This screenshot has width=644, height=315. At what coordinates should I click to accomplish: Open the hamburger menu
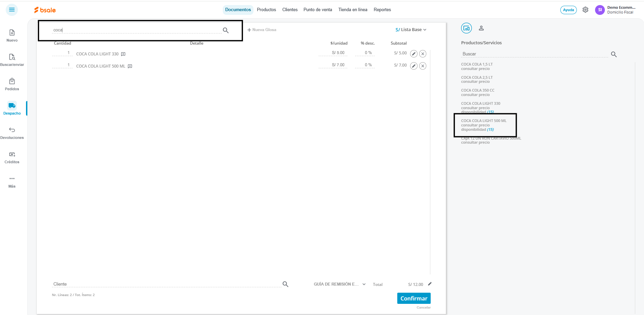(x=12, y=10)
